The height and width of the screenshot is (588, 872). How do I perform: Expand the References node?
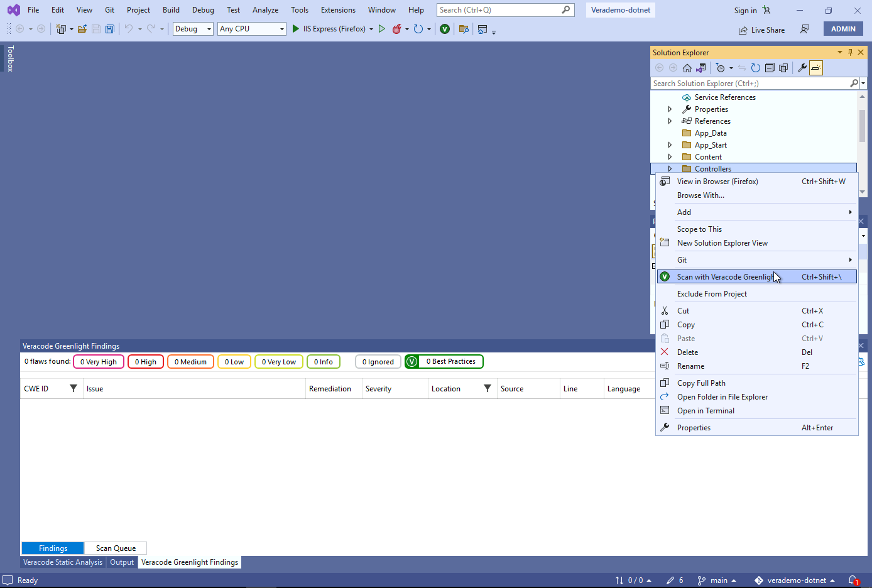click(x=670, y=121)
